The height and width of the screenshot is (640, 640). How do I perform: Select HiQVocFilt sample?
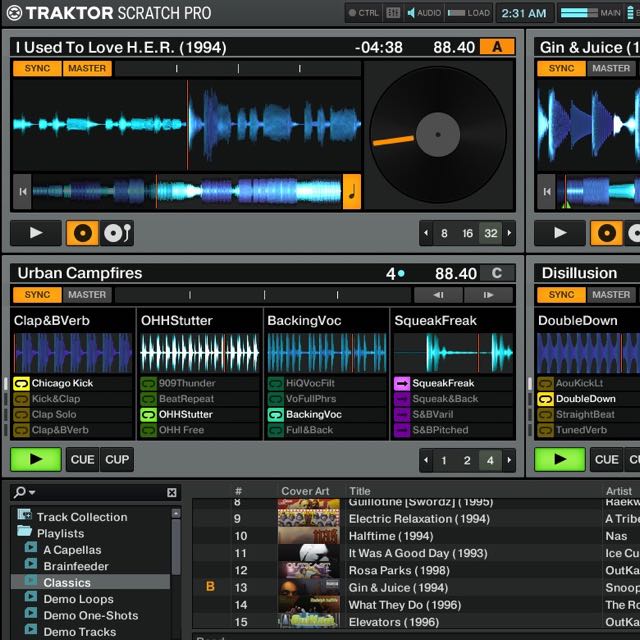pyautogui.click(x=327, y=383)
